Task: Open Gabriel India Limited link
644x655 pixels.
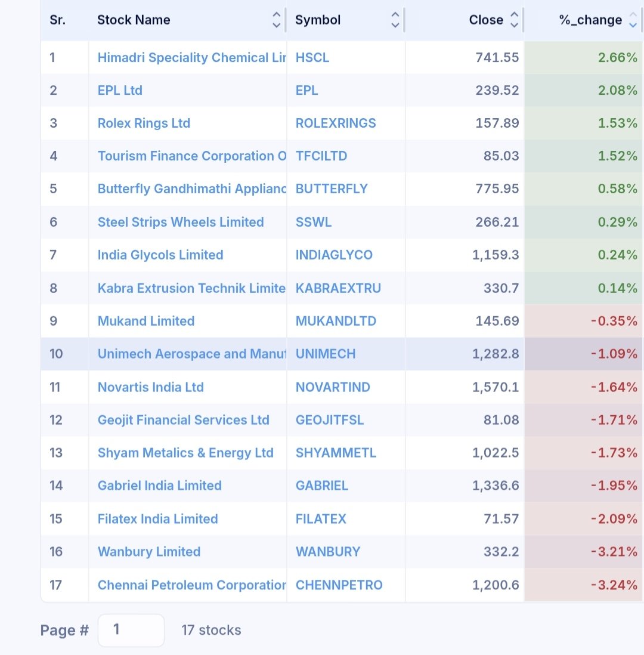Action: (160, 486)
